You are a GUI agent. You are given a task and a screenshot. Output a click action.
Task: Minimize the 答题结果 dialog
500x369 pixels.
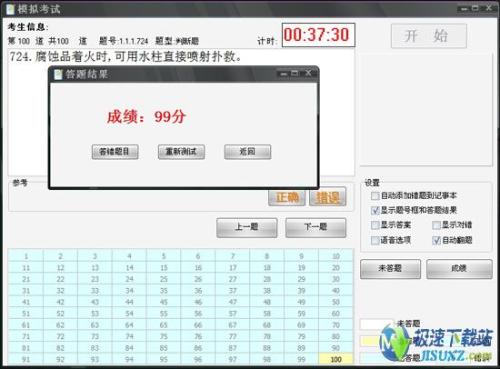284,73
